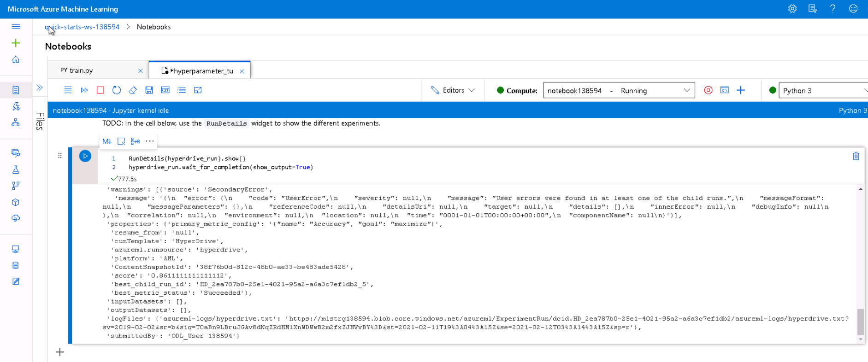Image resolution: width=868 pixels, height=362 pixels.
Task: Open the Help question mark
Action: tap(833, 9)
